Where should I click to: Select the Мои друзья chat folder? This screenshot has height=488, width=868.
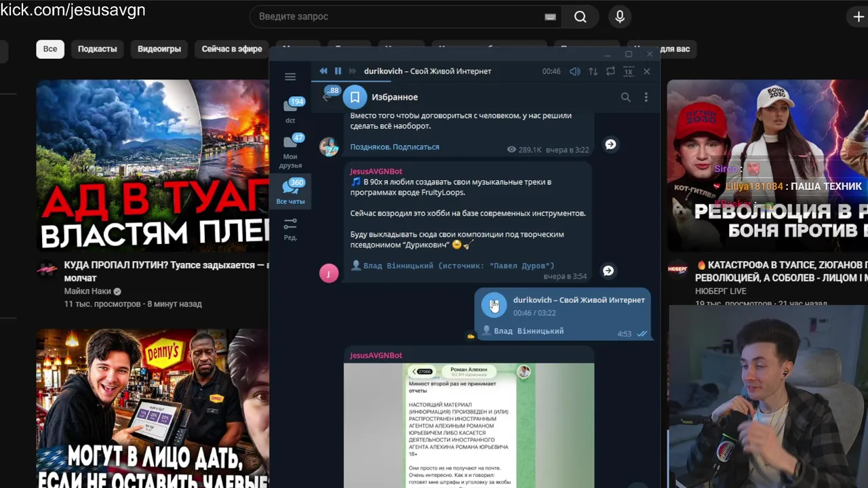(290, 151)
